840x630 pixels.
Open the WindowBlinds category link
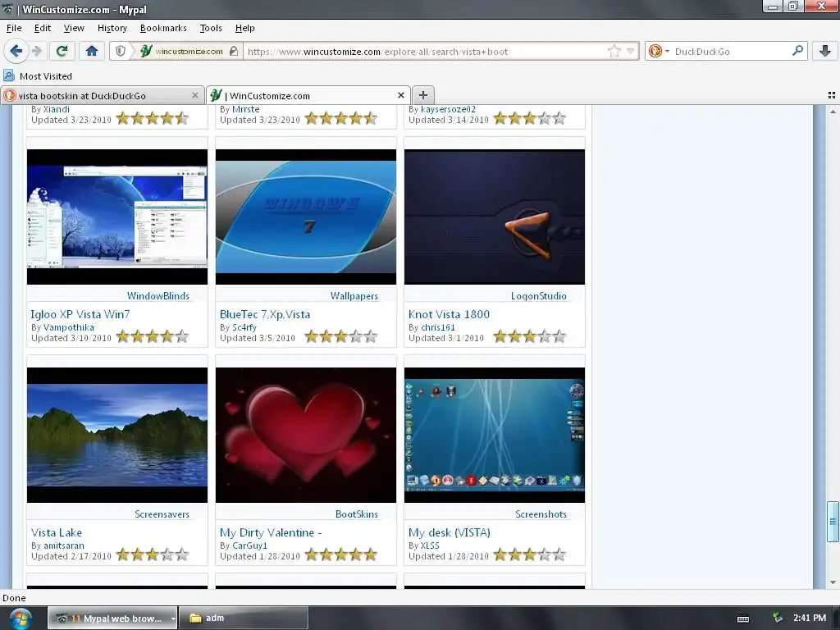point(158,295)
